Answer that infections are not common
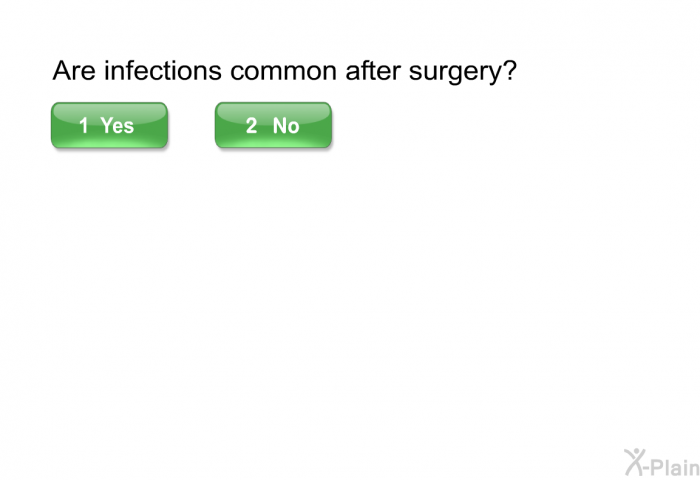The image size is (700, 480). pos(273,125)
